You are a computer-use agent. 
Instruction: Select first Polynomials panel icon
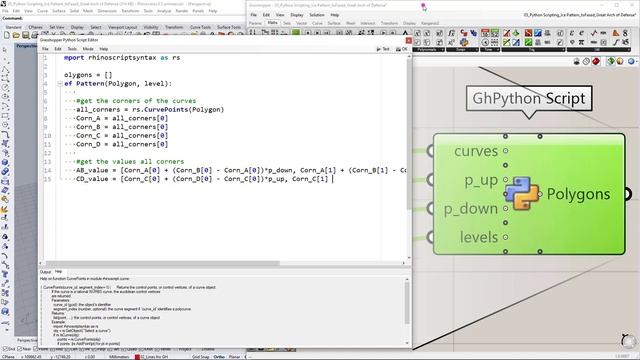click(417, 33)
